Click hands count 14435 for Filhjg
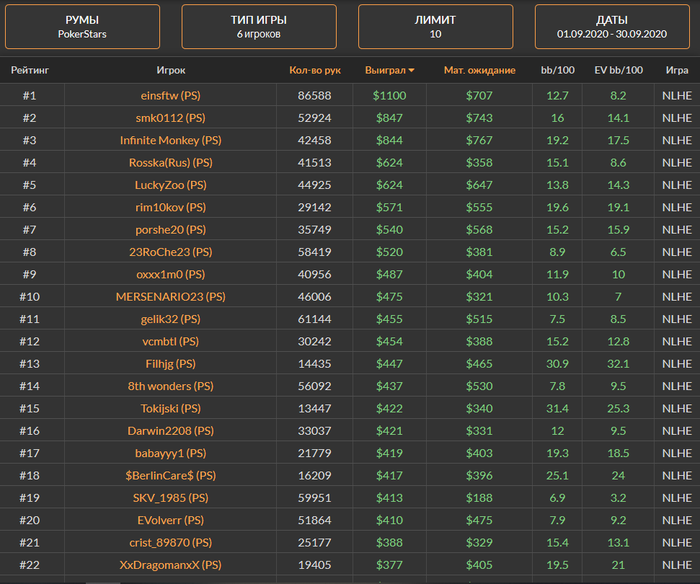 [x=315, y=363]
